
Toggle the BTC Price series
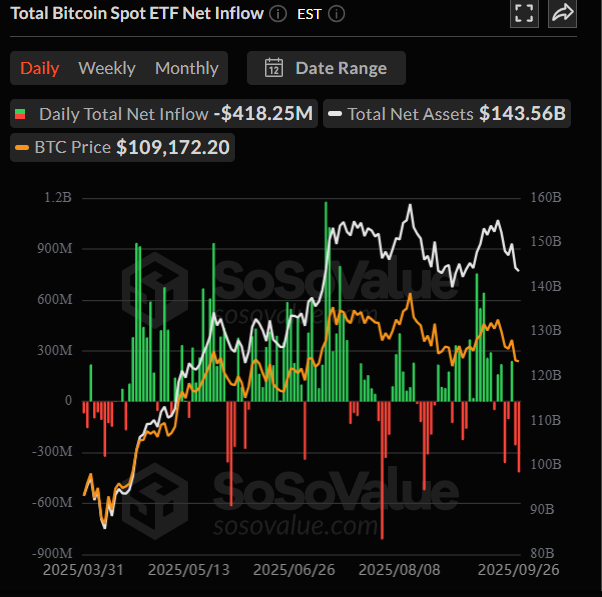[x=122, y=148]
